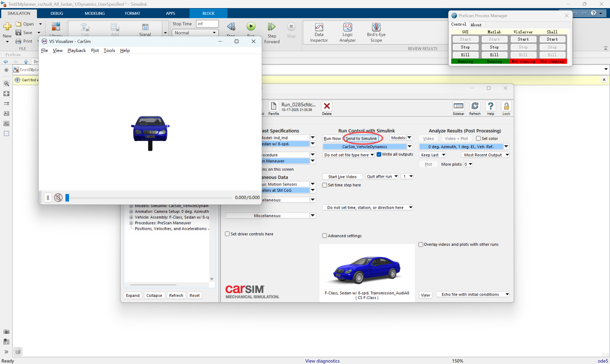Open the Playback menu in VS Visualizer
The height and width of the screenshot is (364, 610).
coord(77,51)
